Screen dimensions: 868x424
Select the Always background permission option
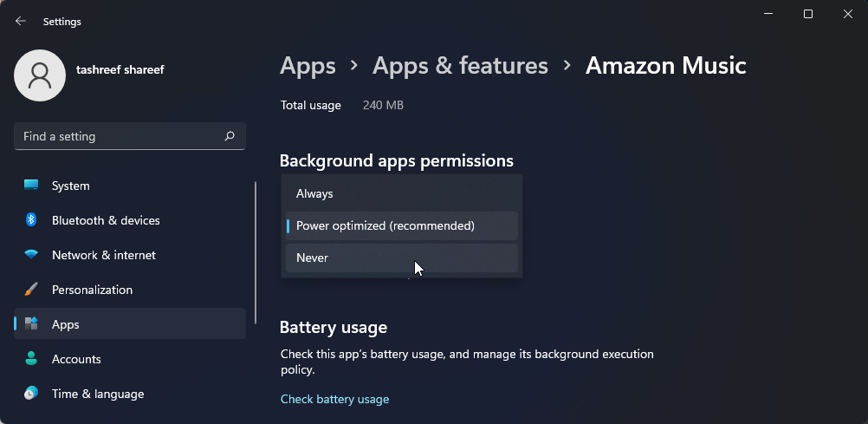point(401,193)
